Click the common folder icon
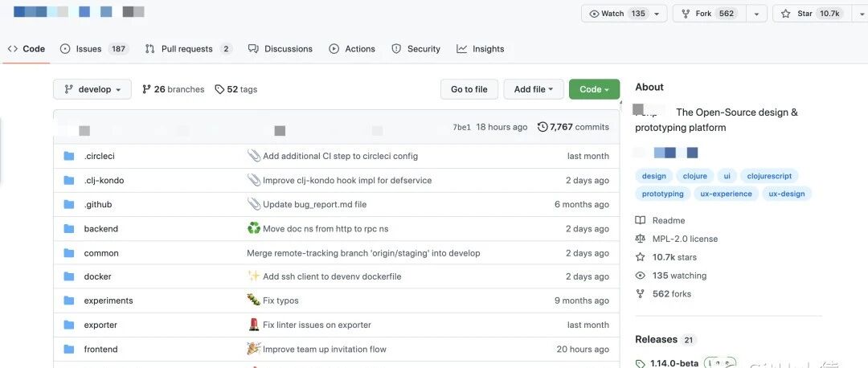This screenshot has width=868, height=368. 68,253
